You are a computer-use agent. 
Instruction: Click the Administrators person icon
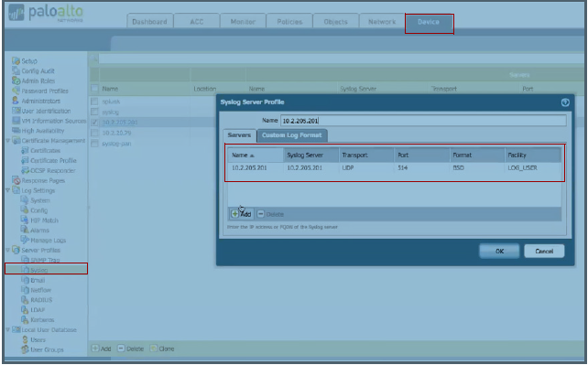pos(16,101)
